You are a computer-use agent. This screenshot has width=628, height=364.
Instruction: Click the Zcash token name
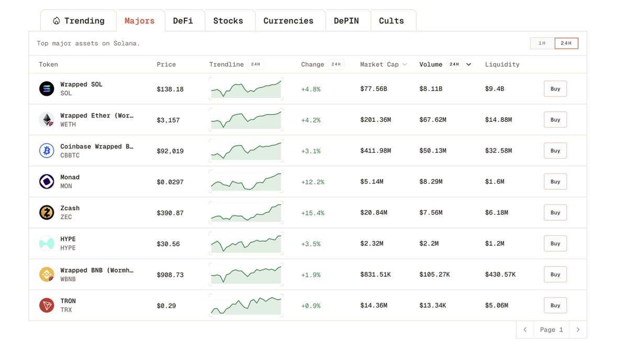(70, 208)
